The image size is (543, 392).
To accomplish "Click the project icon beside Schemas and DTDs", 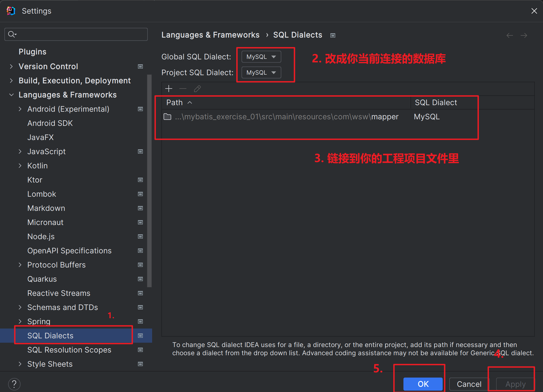I will coord(140,307).
